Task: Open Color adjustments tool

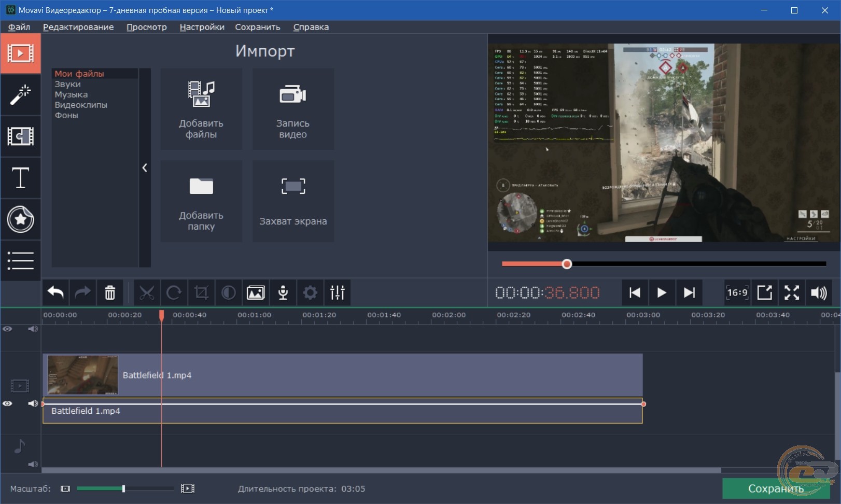Action: point(228,293)
